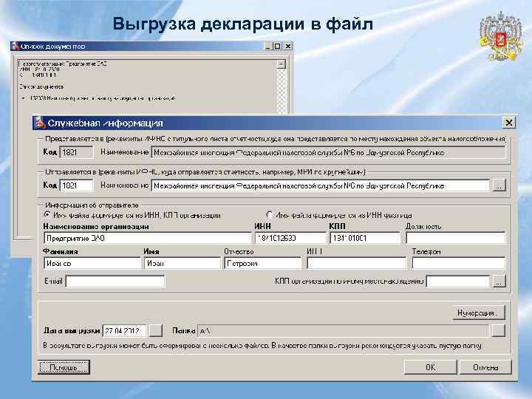This screenshot has height=399, width=532.
Task: Close the Служебная информация dialog
Action: pos(508,123)
